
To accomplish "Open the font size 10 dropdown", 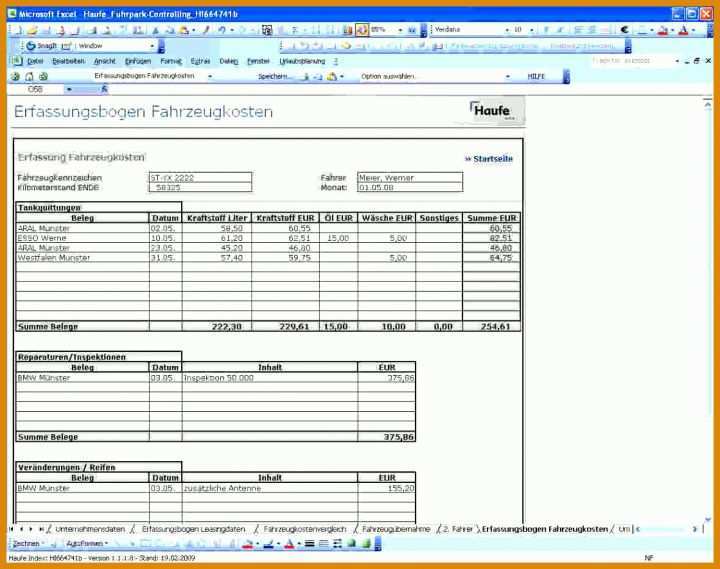I will point(531,30).
